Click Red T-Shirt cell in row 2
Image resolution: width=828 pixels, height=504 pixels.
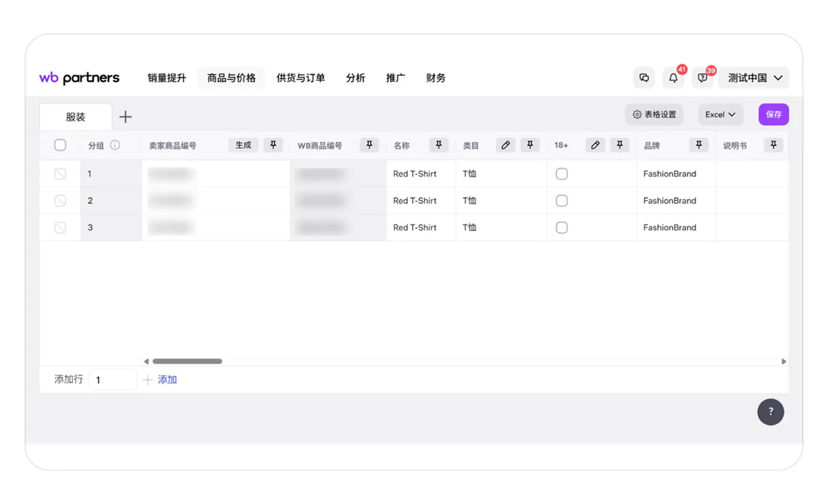pos(421,201)
